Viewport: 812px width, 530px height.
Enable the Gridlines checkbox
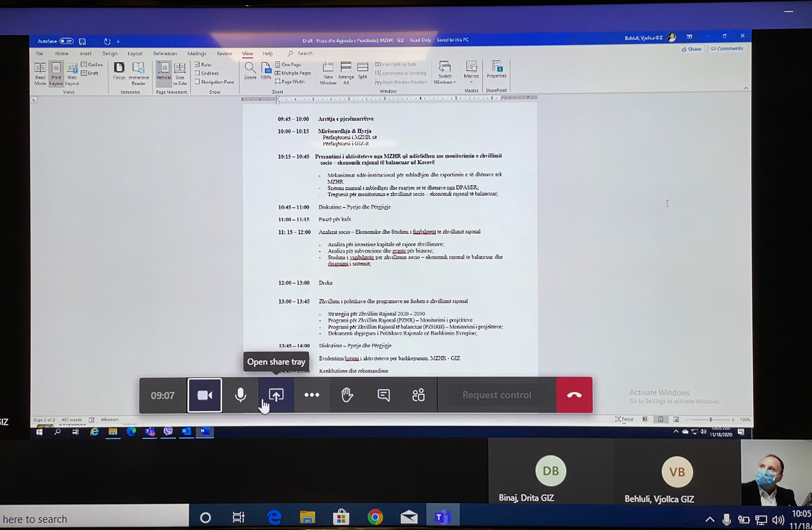tap(197, 73)
